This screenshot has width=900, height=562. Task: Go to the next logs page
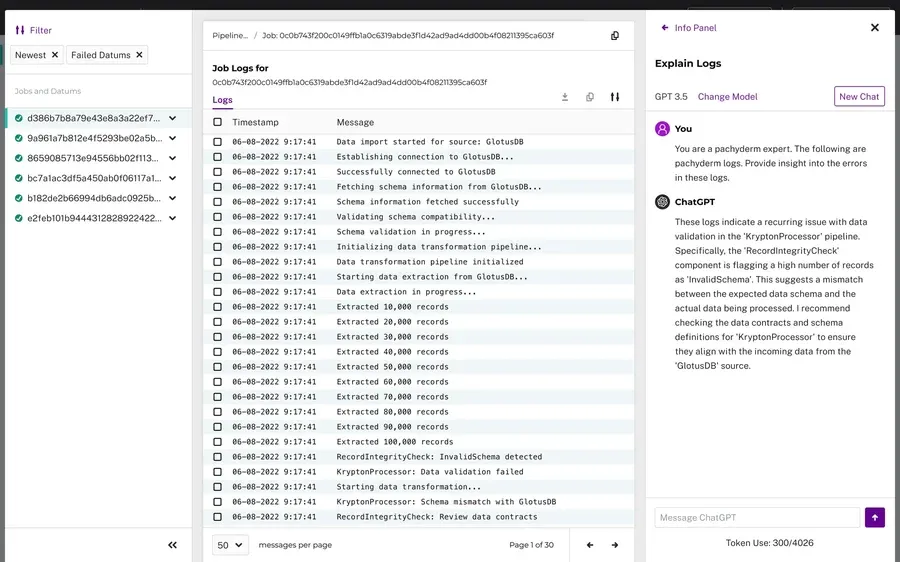(615, 545)
